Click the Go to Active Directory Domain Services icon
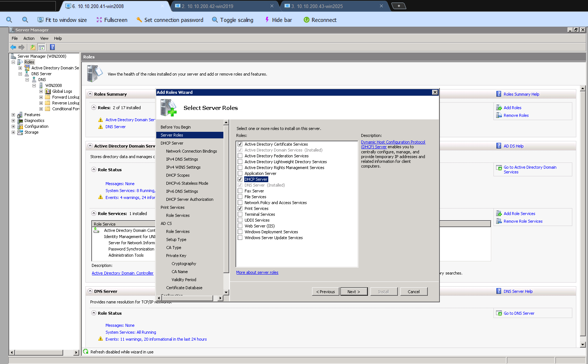This screenshot has height=364, width=588. click(x=499, y=168)
